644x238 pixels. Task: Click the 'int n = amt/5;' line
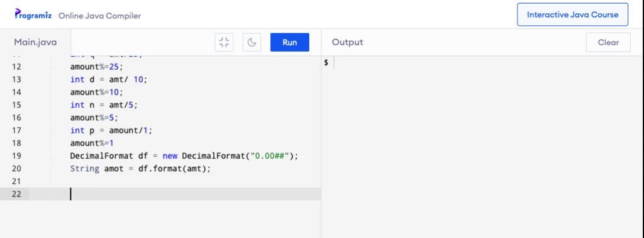104,105
